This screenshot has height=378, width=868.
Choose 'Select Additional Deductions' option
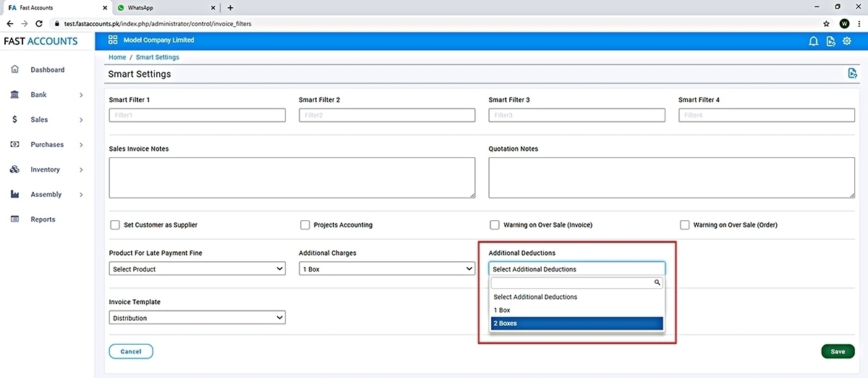[576, 297]
